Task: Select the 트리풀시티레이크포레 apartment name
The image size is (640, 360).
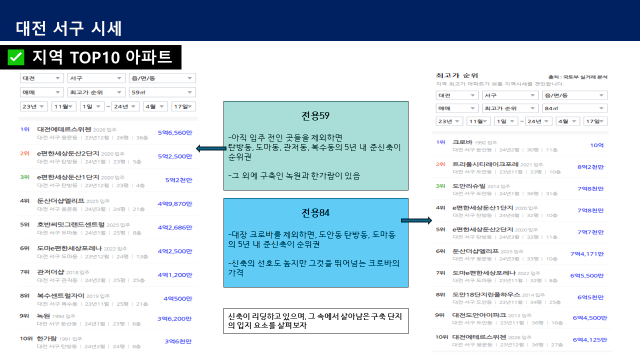Action: (x=485, y=164)
